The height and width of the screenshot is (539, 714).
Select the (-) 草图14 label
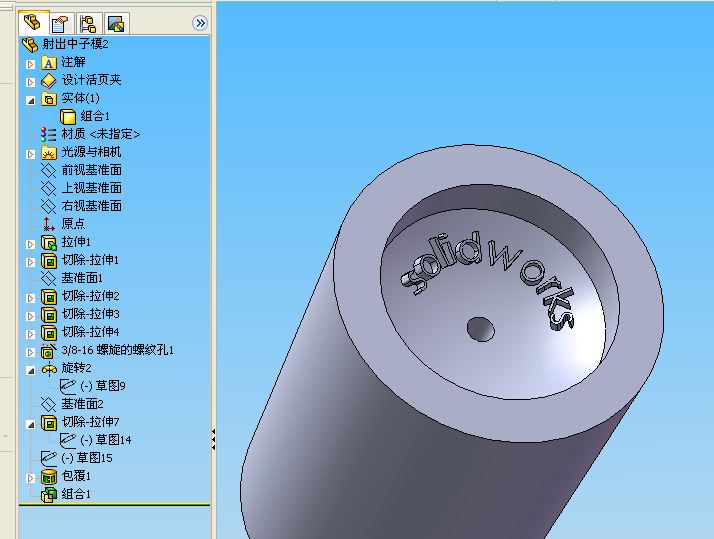[x=106, y=440]
